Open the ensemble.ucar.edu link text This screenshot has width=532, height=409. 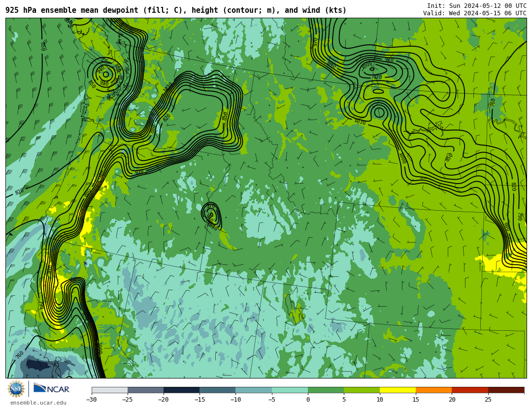point(38,403)
